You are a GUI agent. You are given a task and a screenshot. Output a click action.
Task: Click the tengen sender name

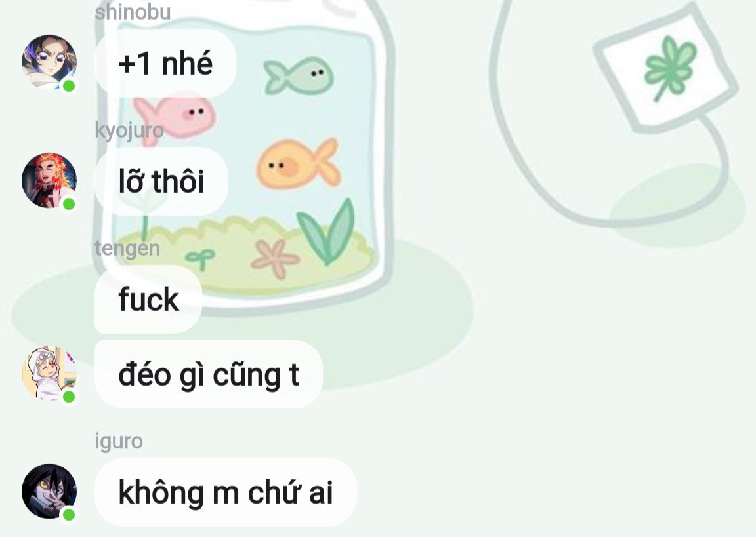(127, 249)
